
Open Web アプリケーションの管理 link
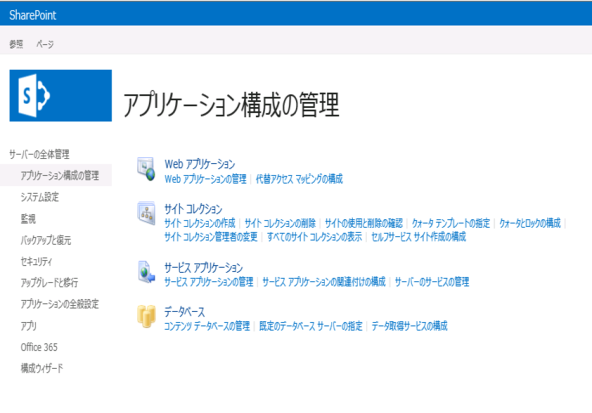[205, 179]
